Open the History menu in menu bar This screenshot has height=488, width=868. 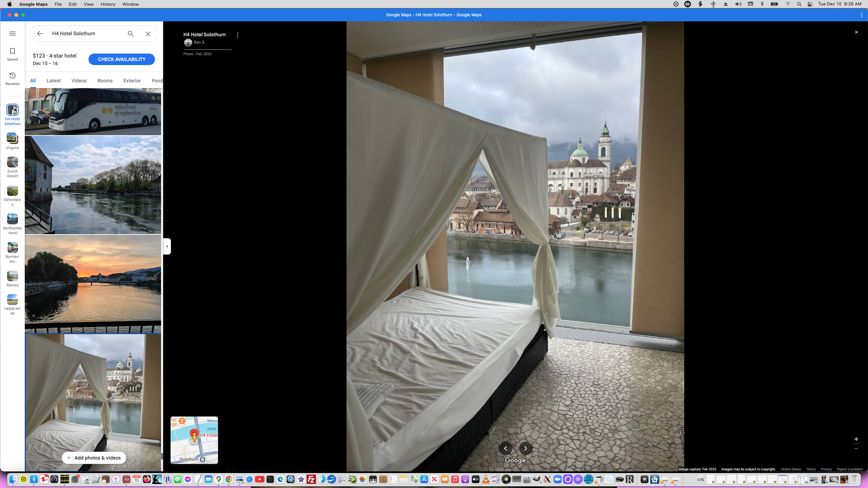pyautogui.click(x=108, y=4)
